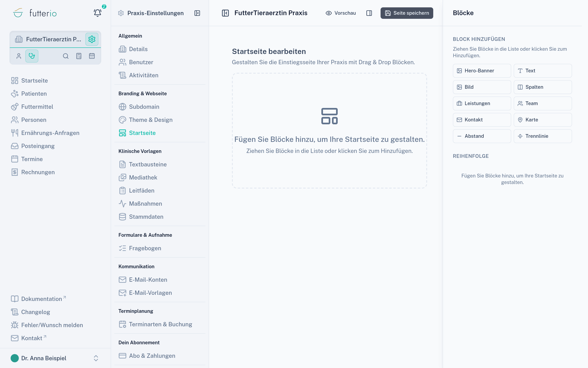Image resolution: width=588 pixels, height=368 pixels.
Task: Add a Kontakt block
Action: (482, 120)
